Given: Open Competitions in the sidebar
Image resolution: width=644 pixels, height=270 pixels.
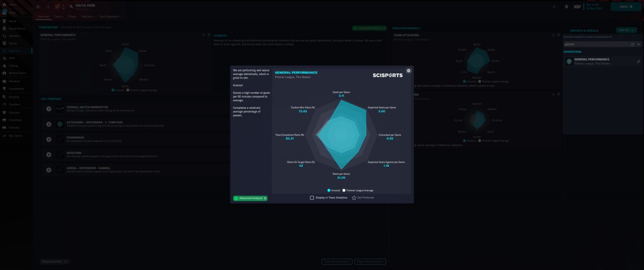Looking at the screenshot, I should coord(16,89).
